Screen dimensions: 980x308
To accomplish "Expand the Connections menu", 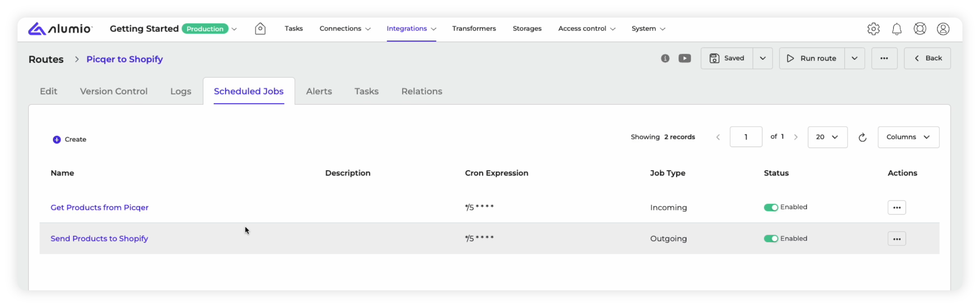I will click(x=345, y=28).
